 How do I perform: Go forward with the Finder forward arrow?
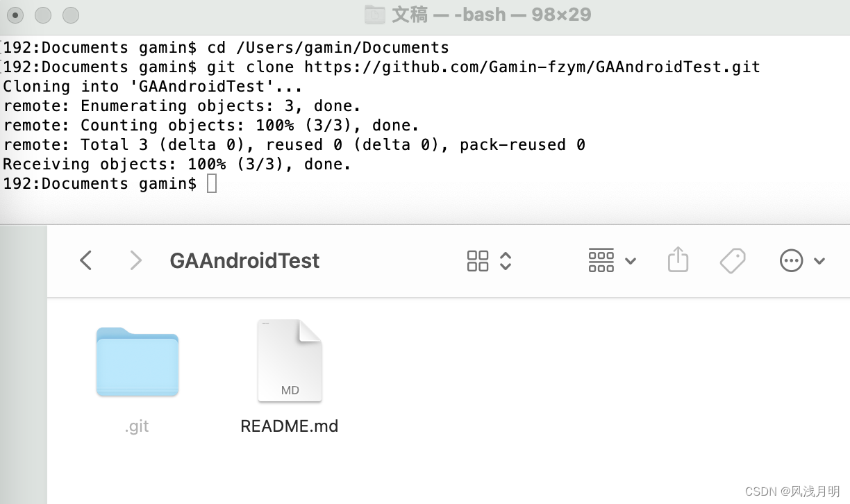(x=136, y=260)
